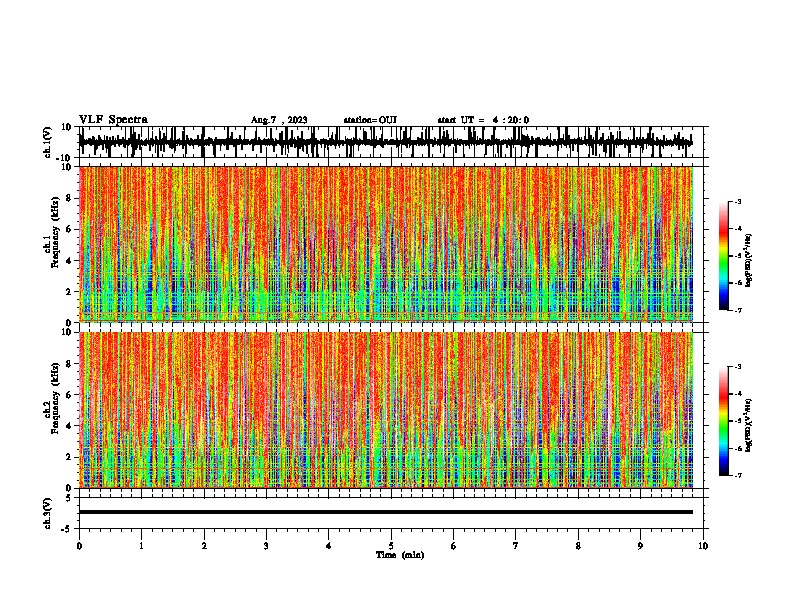Click the time axis tick label "8"
Viewport: 792px width, 612px height.
578,546
